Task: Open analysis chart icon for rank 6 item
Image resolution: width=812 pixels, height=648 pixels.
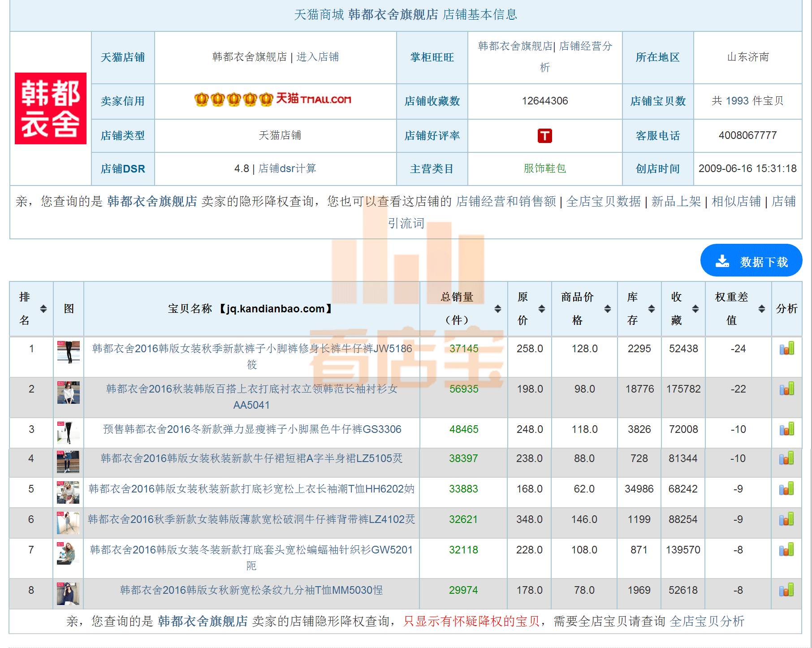Action: click(786, 519)
